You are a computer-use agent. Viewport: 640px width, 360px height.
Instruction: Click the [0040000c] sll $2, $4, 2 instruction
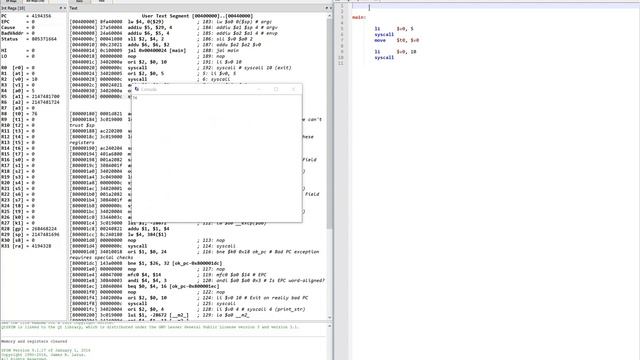pyautogui.click(x=165, y=39)
